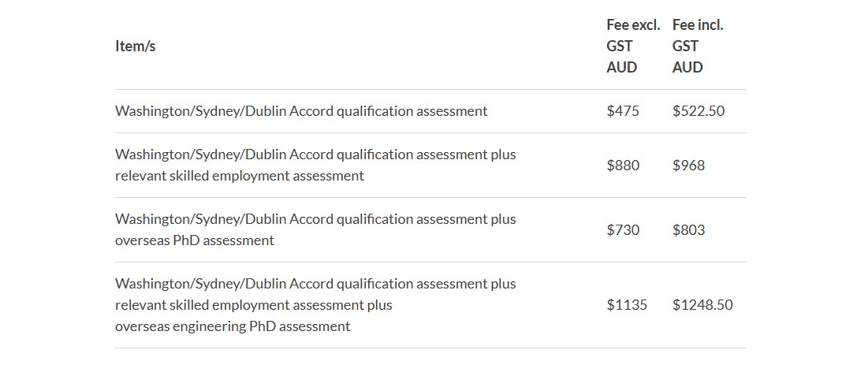Click the first description line in the $730 row
Screen dimensions: 868x376
tap(315, 219)
